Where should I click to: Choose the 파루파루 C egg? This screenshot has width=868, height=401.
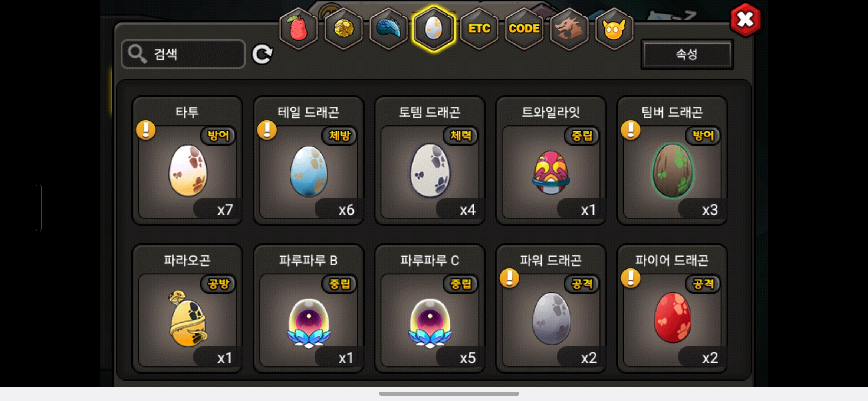click(x=430, y=308)
